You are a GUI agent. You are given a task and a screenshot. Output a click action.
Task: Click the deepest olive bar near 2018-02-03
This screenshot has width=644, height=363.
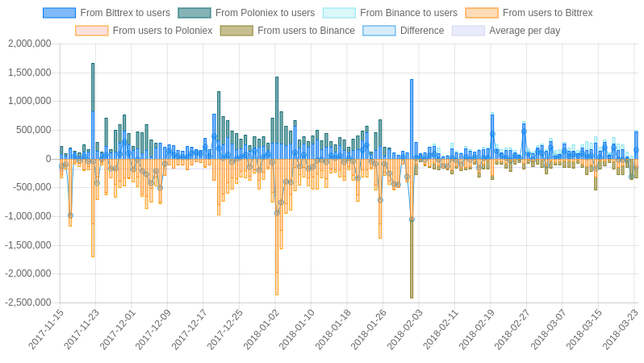pos(412,258)
